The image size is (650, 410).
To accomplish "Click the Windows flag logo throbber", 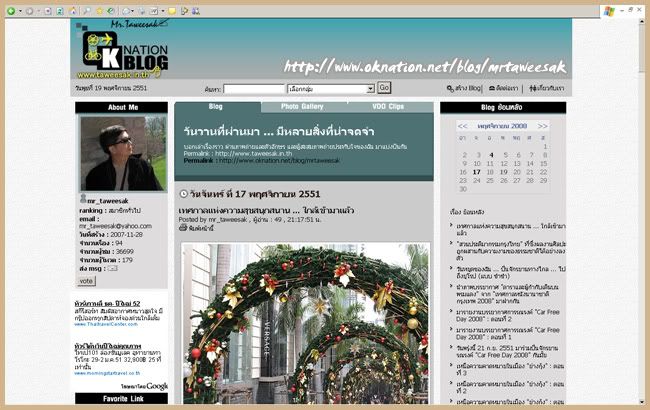I will tap(609, 11).
